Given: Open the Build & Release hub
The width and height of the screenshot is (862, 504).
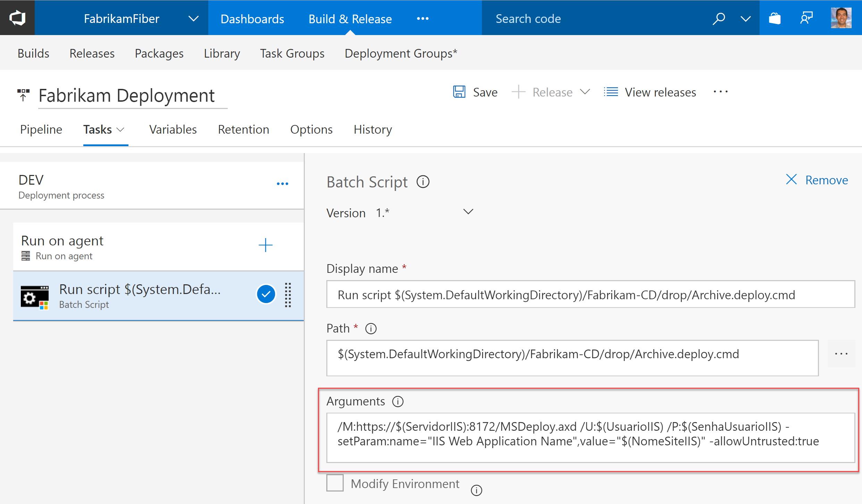Looking at the screenshot, I should coord(350,19).
